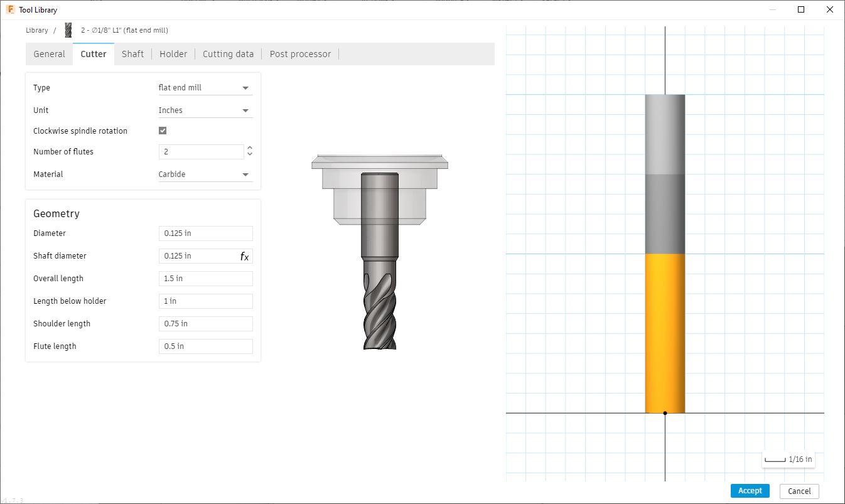The height and width of the screenshot is (504, 845).
Task: Edit the Overall length field
Action: click(x=206, y=279)
